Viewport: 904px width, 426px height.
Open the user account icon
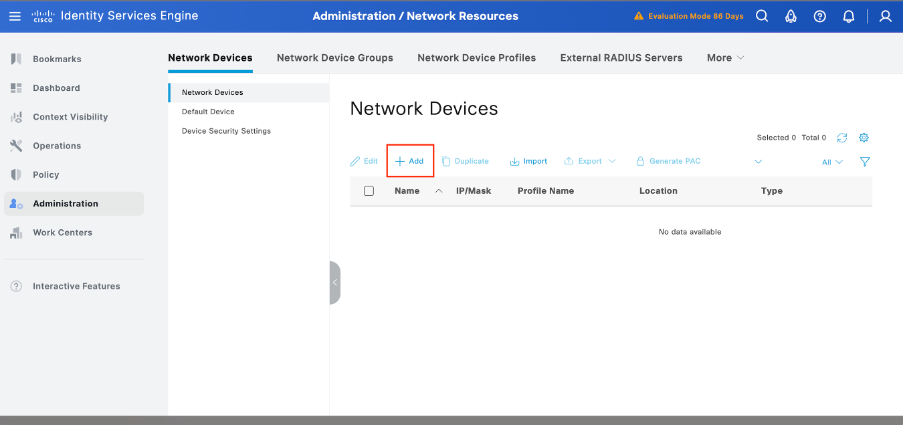tap(886, 16)
